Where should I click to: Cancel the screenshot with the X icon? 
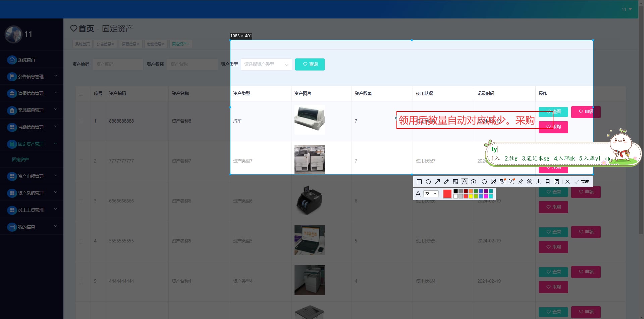(568, 182)
